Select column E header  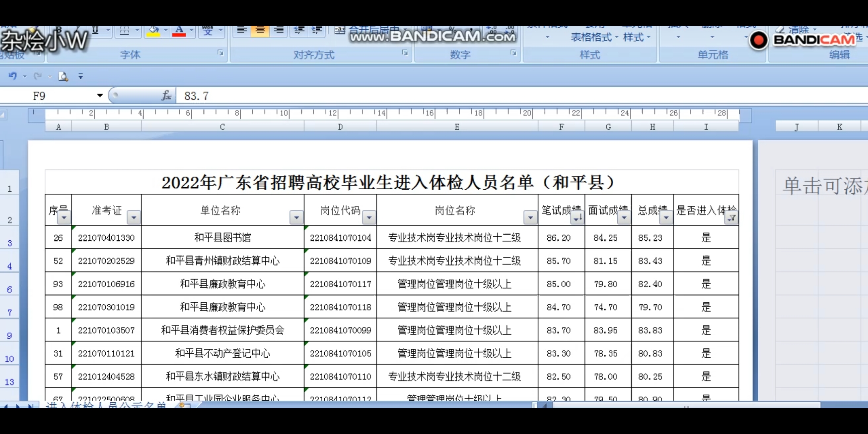[457, 127]
